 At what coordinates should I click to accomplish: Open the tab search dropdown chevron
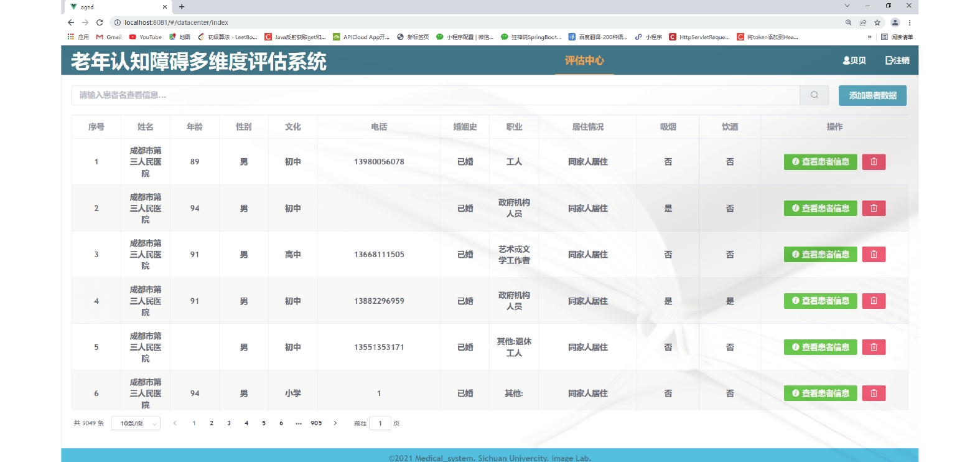pyautogui.click(x=847, y=6)
